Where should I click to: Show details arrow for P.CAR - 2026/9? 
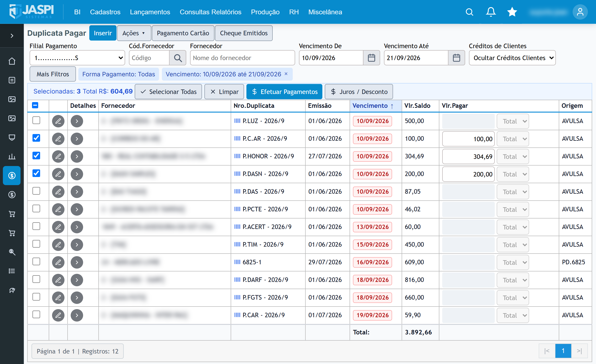[77, 315]
